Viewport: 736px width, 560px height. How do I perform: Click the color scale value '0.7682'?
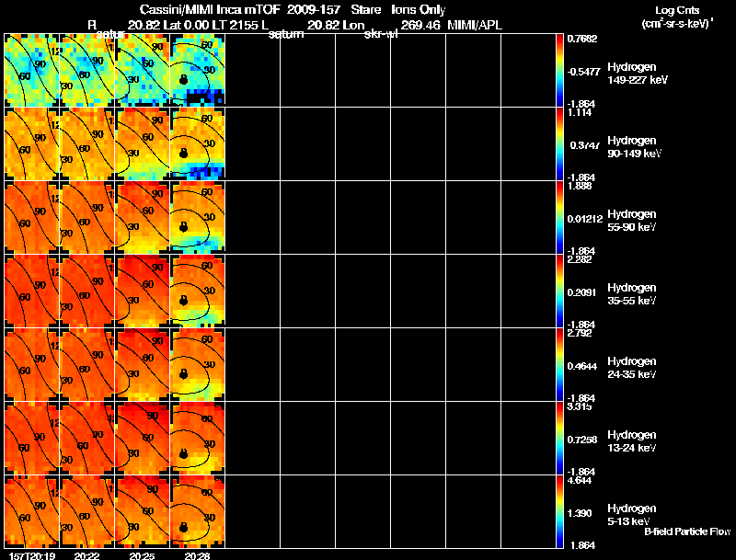point(582,39)
